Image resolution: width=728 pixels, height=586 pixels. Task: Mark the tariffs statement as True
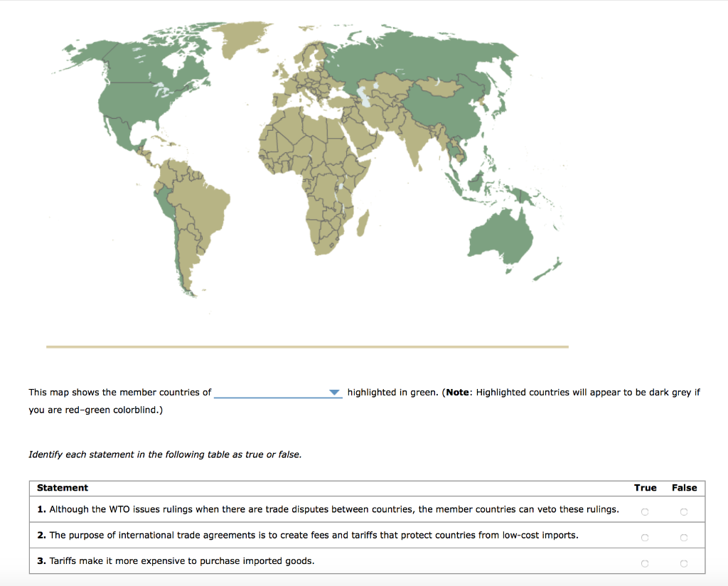coord(645,563)
